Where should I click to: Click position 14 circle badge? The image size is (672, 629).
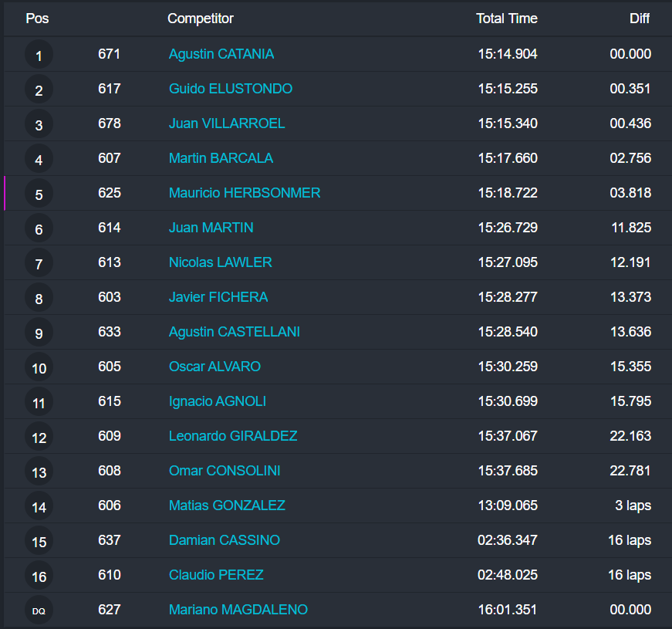pos(39,506)
